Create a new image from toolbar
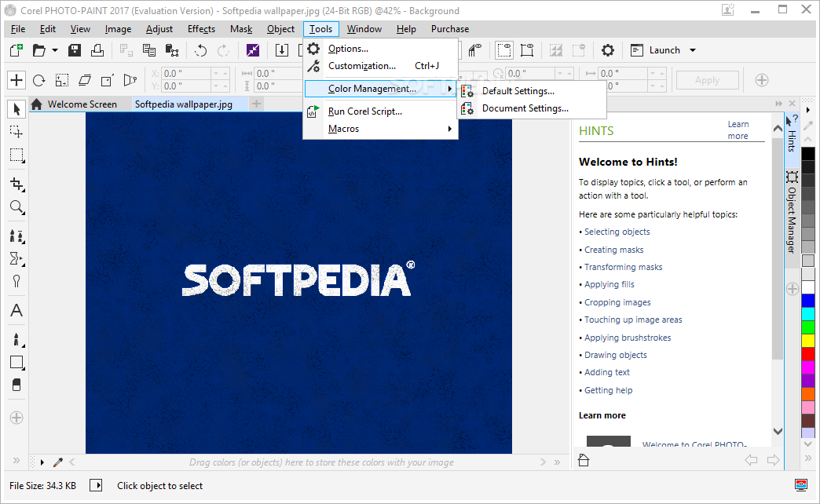The height and width of the screenshot is (504, 820). (16, 50)
